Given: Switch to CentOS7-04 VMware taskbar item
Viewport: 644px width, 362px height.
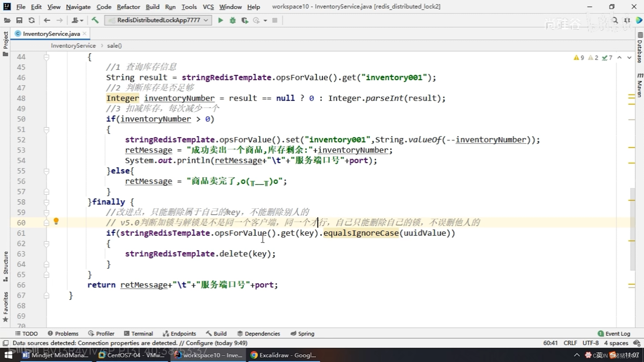Looking at the screenshot, I should tap(132, 355).
